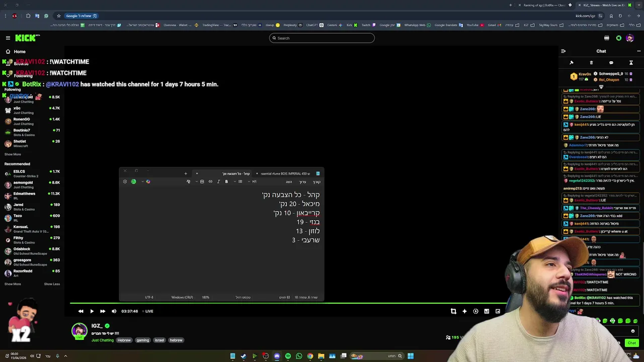Select the Hebrew language tag
The image size is (644, 362).
(124, 340)
